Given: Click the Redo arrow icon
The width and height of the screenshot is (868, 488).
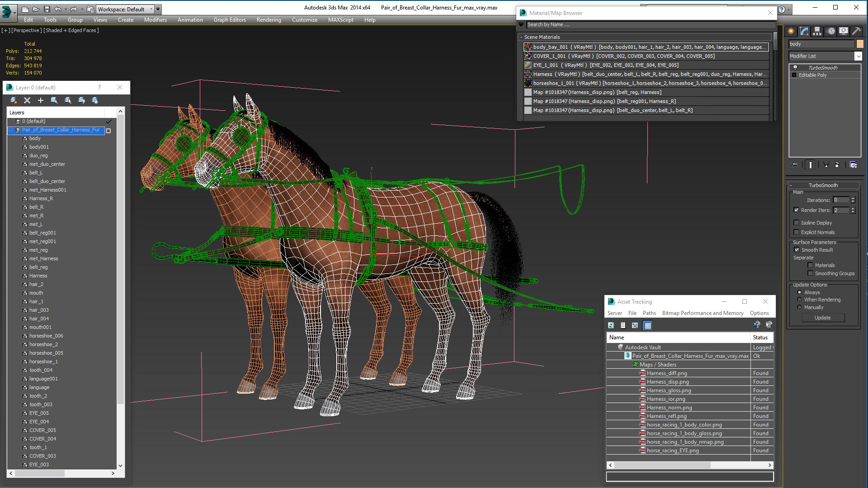Looking at the screenshot, I should coord(73,9).
